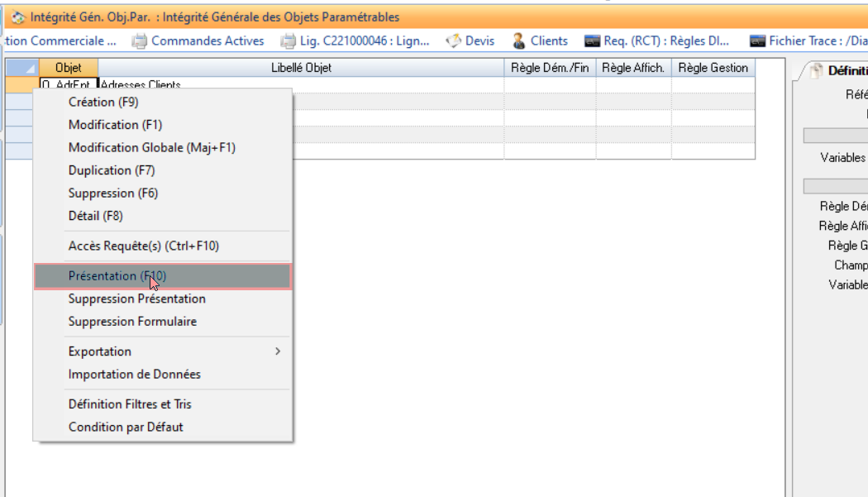Click Importation de Données entry
Screen dimensions: 868x497
tap(135, 375)
